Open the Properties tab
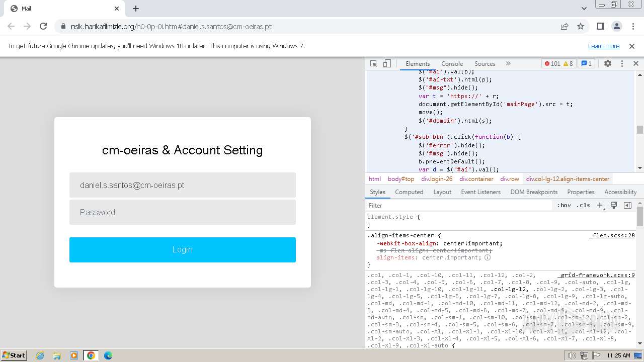644x362 pixels. 581,192
